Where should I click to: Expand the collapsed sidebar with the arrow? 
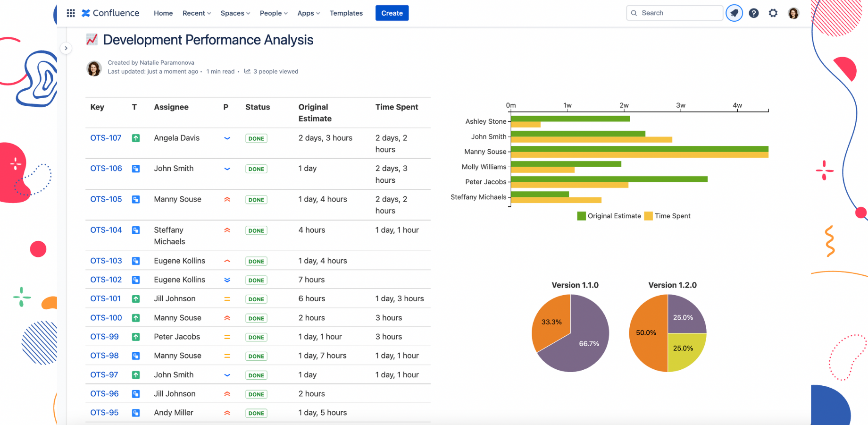(66, 48)
